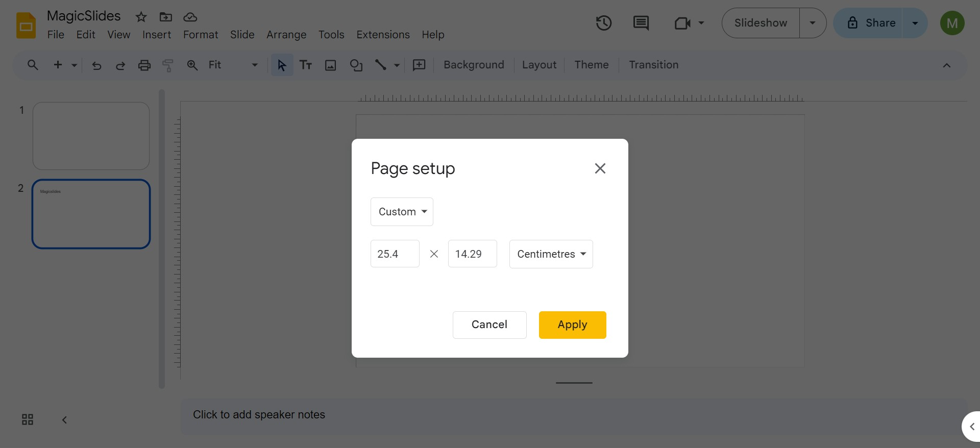
Task: Open Share options dropdown arrow
Action: (915, 23)
